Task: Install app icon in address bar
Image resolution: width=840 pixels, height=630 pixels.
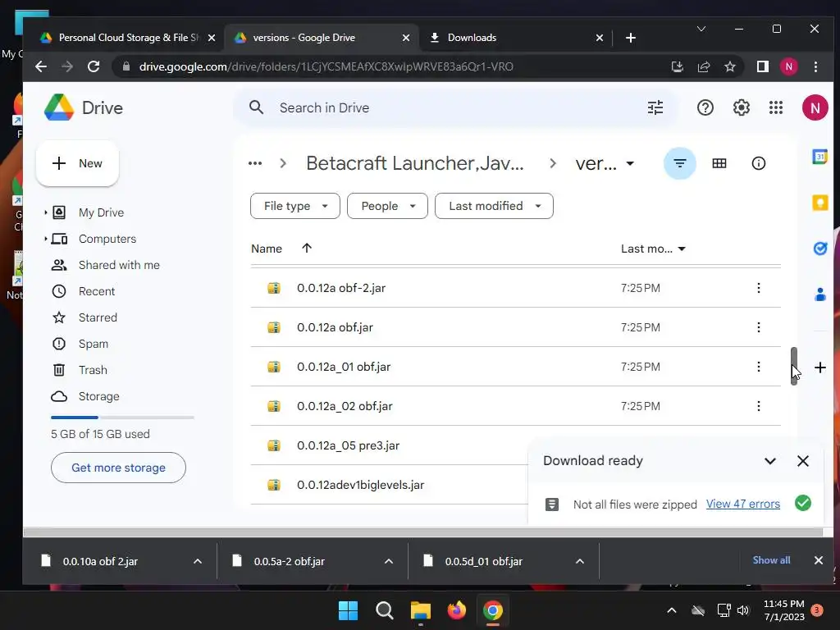Action: [x=677, y=66]
